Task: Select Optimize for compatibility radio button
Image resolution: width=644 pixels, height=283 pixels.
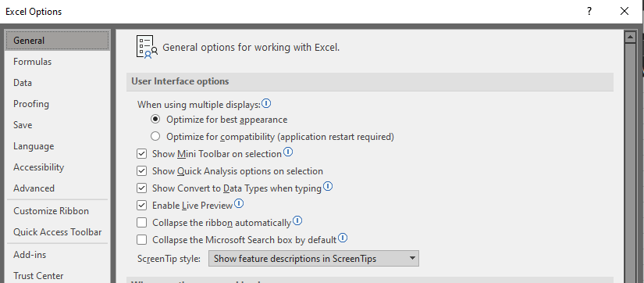Action: point(155,136)
